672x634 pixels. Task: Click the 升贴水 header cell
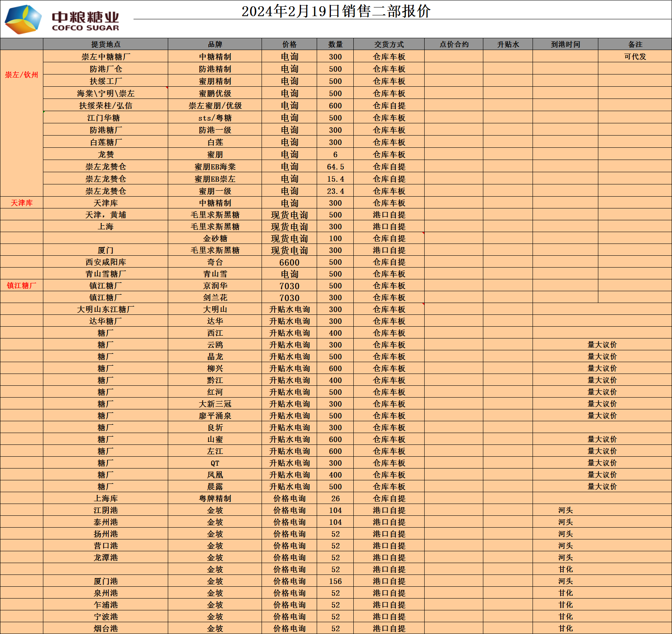coord(508,45)
